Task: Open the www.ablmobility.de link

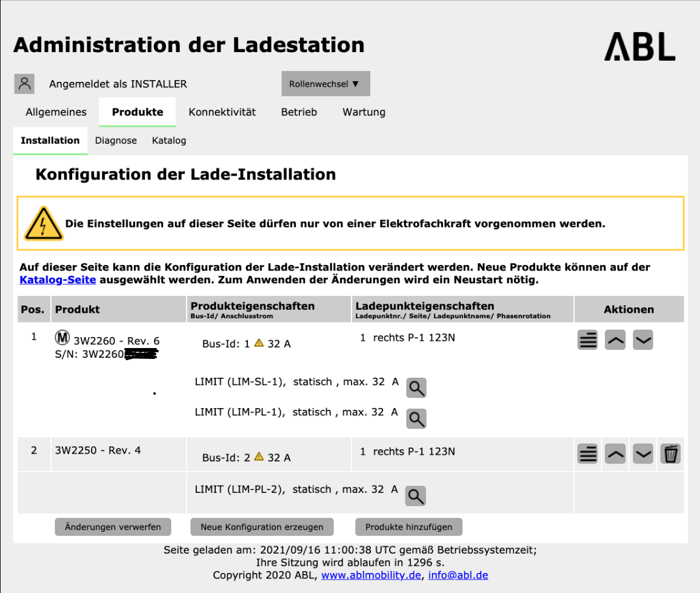Action: tap(371, 575)
